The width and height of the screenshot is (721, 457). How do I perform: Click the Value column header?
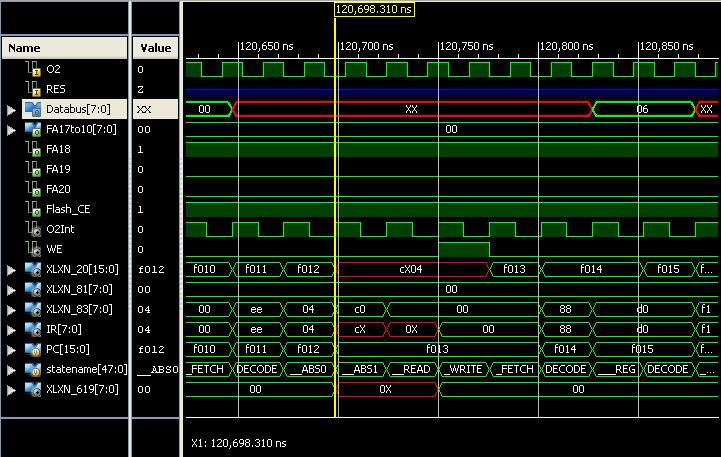155,47
